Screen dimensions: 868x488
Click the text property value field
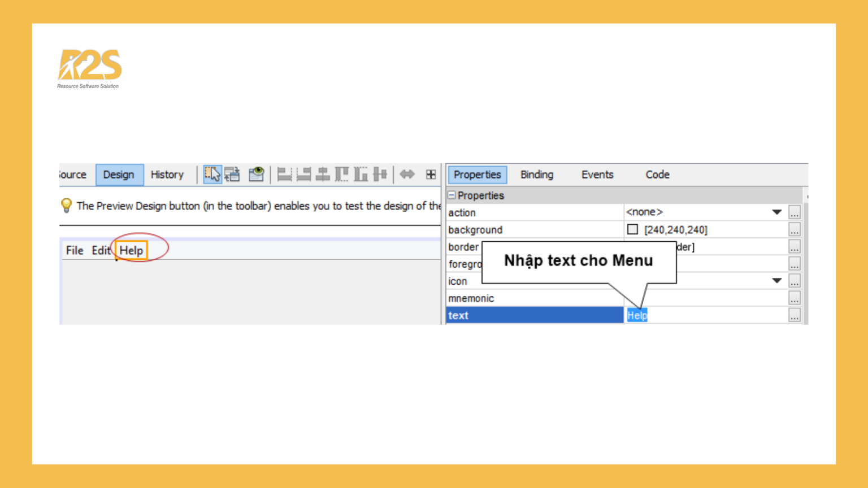click(706, 316)
